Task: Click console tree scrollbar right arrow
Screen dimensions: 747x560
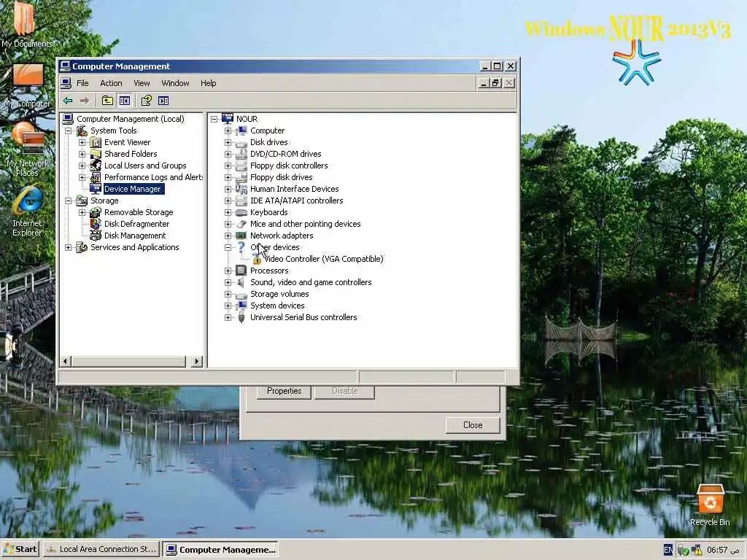Action: coord(196,362)
